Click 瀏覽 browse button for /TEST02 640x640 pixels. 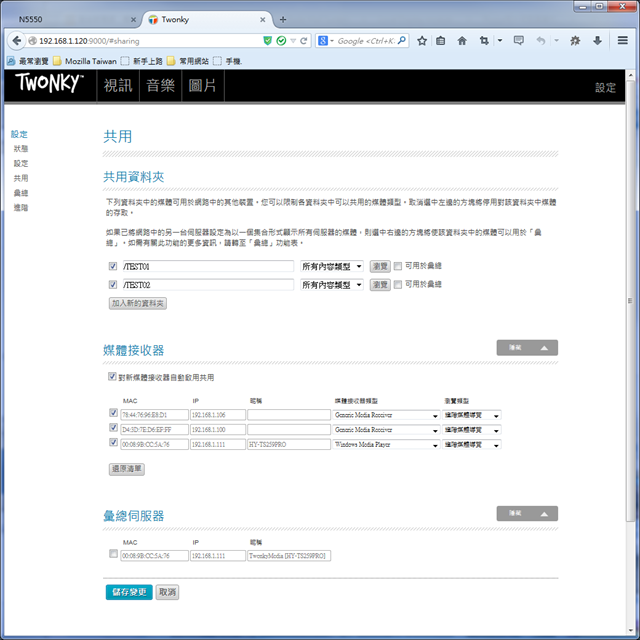380,284
